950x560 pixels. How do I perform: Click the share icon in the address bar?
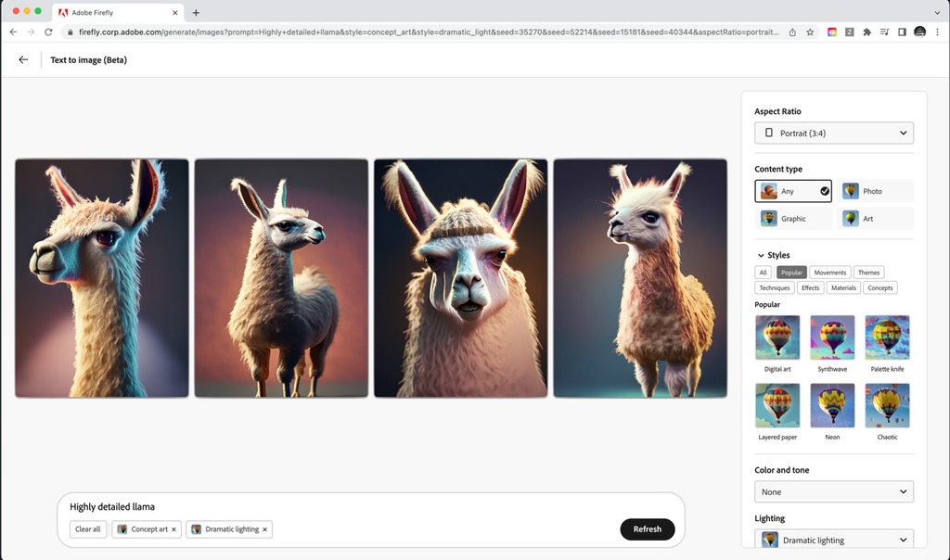(x=792, y=32)
